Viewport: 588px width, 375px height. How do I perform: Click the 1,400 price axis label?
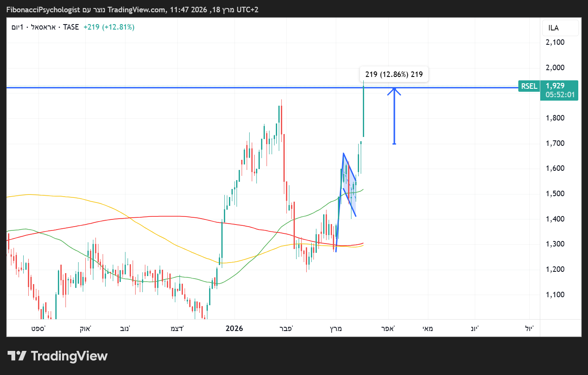(x=555, y=219)
